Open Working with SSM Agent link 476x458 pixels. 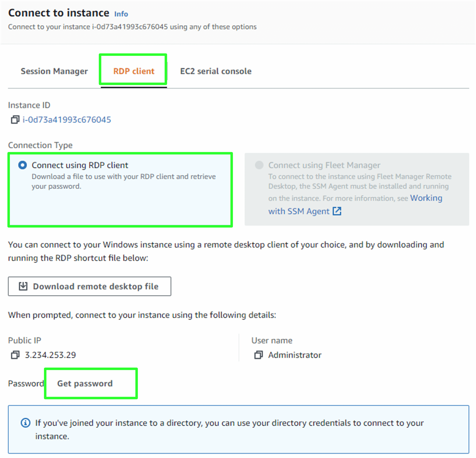tap(355, 205)
